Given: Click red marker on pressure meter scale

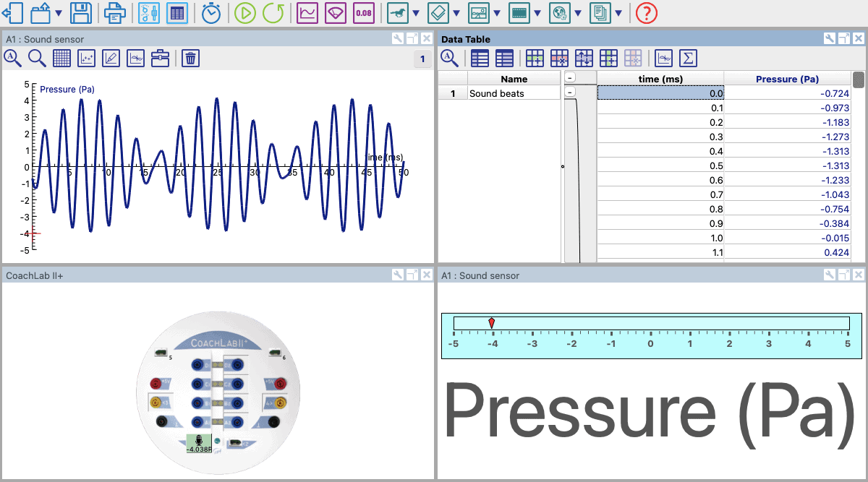Looking at the screenshot, I should click(492, 323).
